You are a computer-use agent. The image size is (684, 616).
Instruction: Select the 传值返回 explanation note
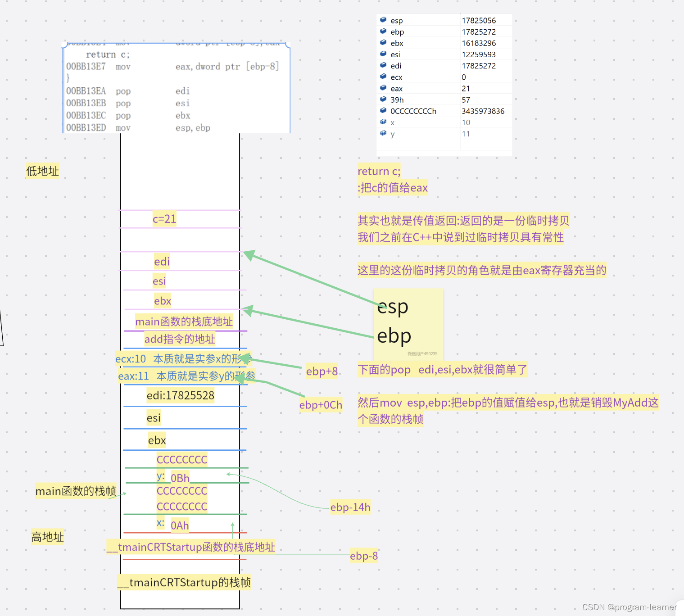(463, 229)
